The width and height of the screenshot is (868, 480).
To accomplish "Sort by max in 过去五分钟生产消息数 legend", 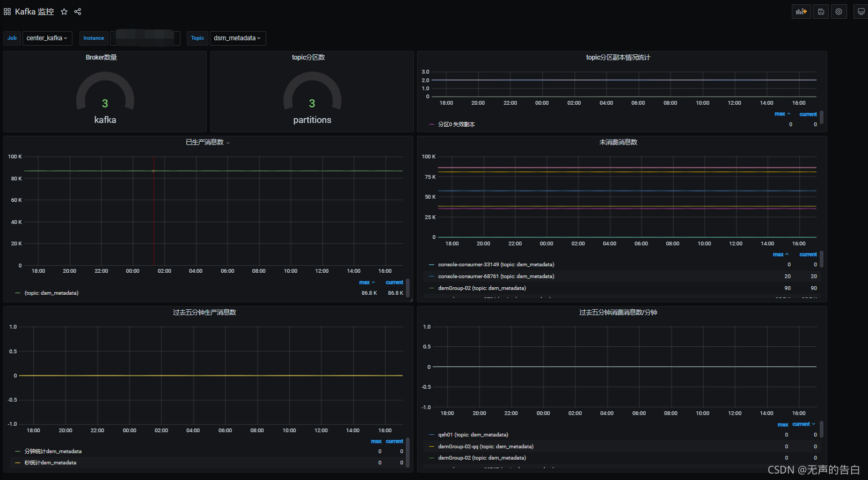I will [x=376, y=441].
